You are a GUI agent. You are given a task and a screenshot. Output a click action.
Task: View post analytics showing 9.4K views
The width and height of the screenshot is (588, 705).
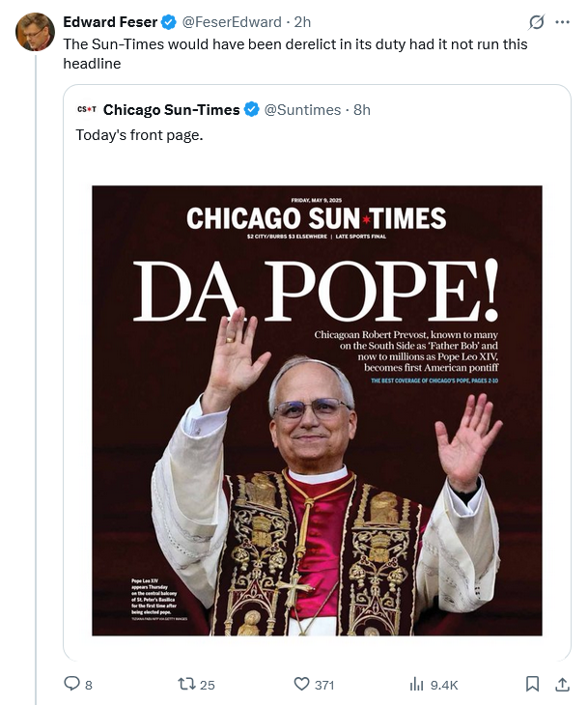pyautogui.click(x=417, y=684)
